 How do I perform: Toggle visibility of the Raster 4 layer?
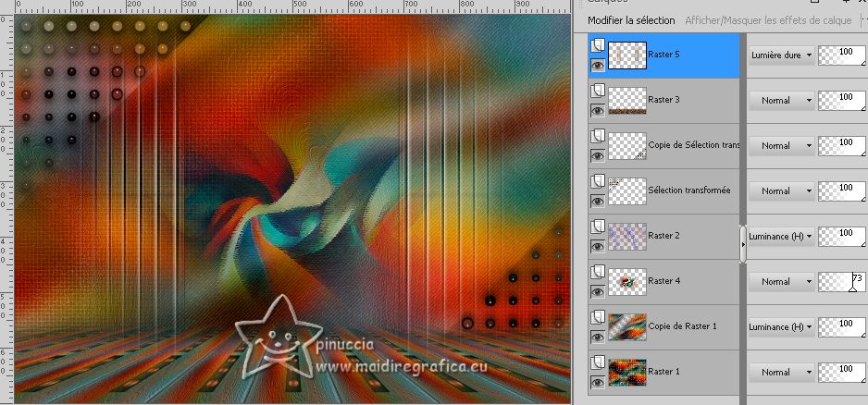[x=597, y=292]
